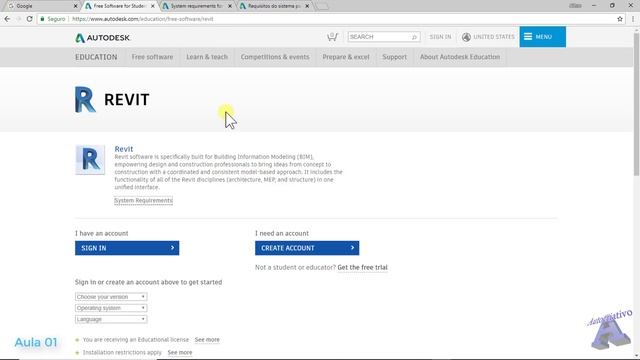Reload the page with the refresh icon
This screenshot has height=360, width=640.
point(29,19)
